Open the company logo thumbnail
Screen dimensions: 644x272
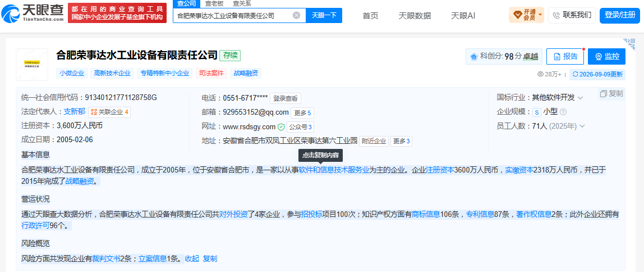pos(32,65)
